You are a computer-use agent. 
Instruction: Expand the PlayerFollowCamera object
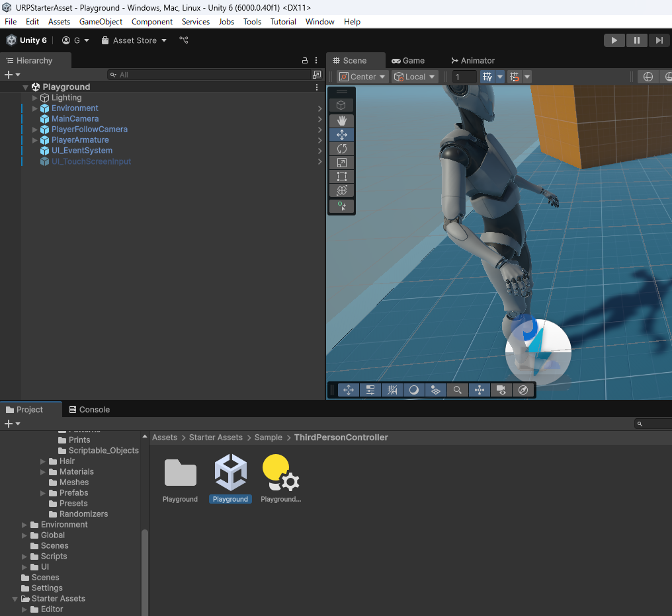[x=34, y=130]
